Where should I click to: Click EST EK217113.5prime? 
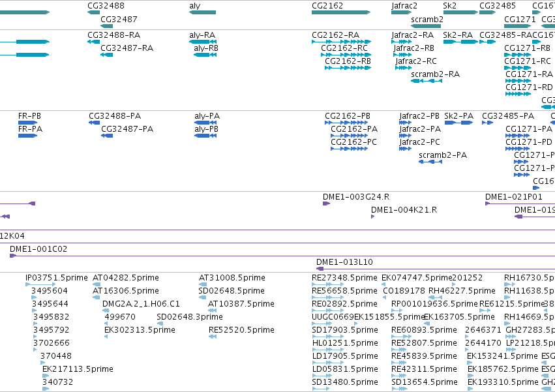[x=46, y=376]
